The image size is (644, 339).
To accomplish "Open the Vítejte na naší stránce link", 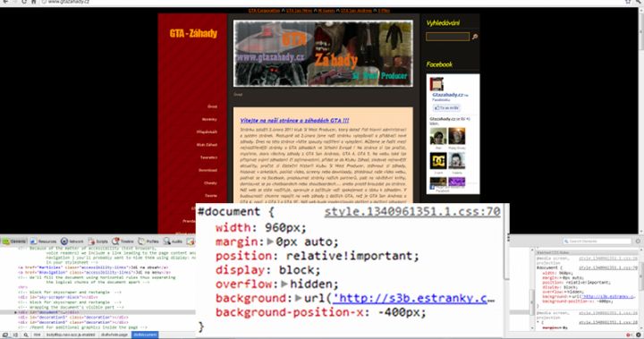I will point(294,121).
